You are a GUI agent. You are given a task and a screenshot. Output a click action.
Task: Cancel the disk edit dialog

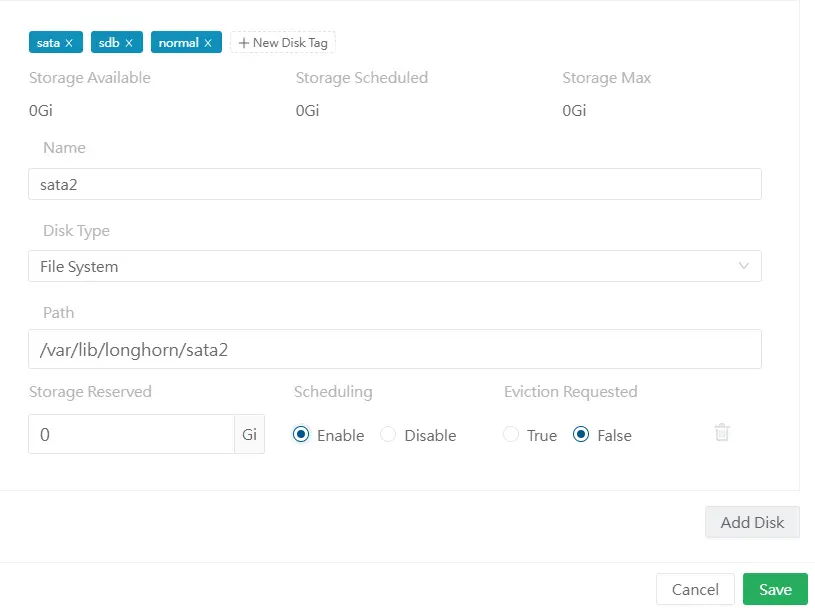coord(694,589)
